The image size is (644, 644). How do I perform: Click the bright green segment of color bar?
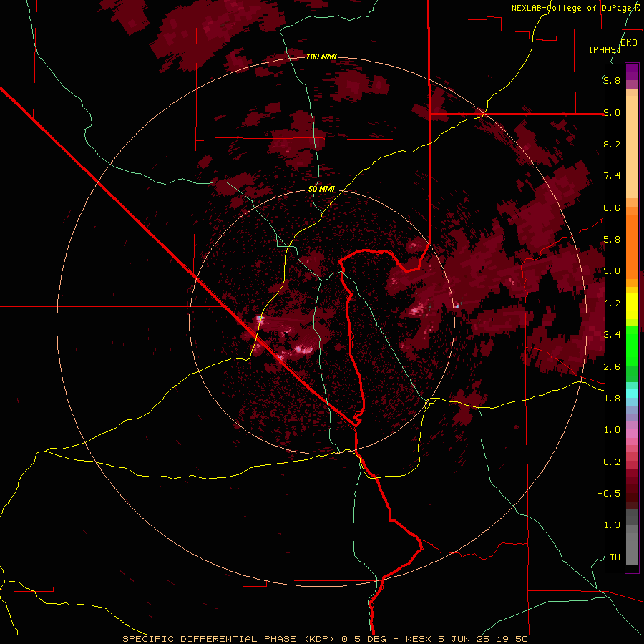[632, 345]
